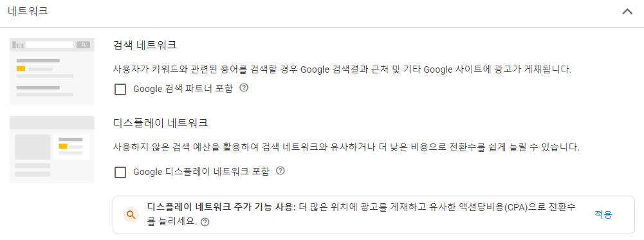
Task: Click the display network description sentence
Action: pos(346,147)
